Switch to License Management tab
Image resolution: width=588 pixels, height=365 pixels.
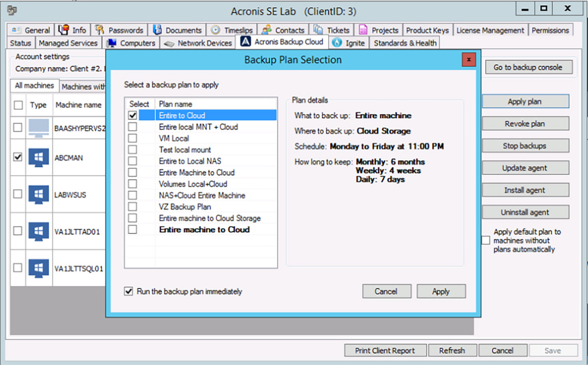tap(490, 31)
